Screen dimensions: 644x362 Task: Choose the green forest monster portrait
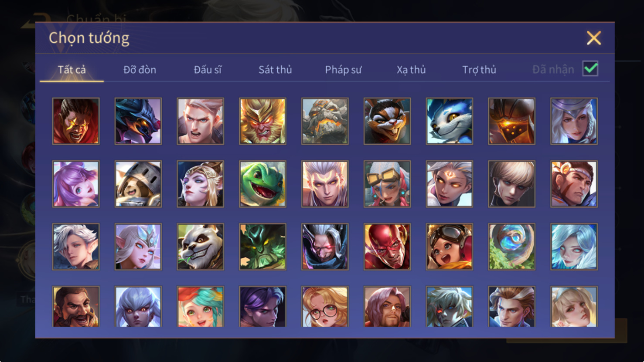[x=262, y=247]
